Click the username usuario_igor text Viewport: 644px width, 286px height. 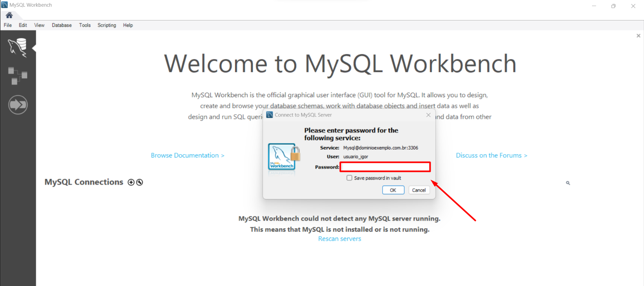(355, 157)
